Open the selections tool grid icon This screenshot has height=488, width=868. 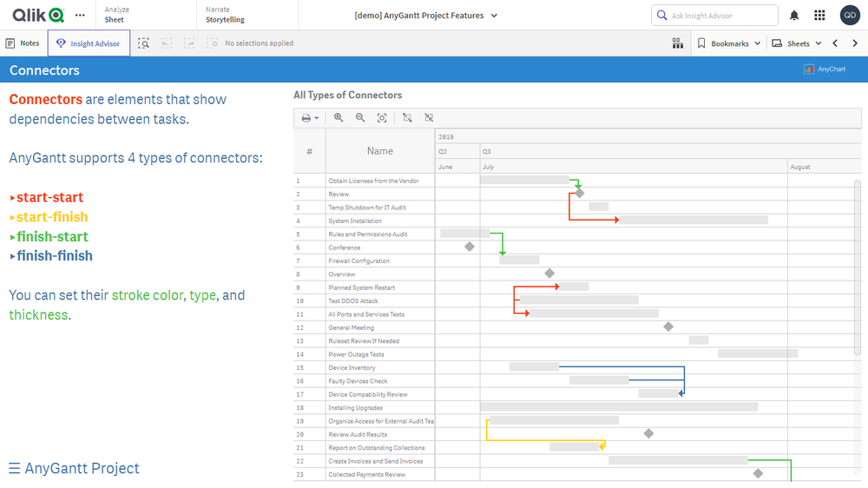(678, 43)
